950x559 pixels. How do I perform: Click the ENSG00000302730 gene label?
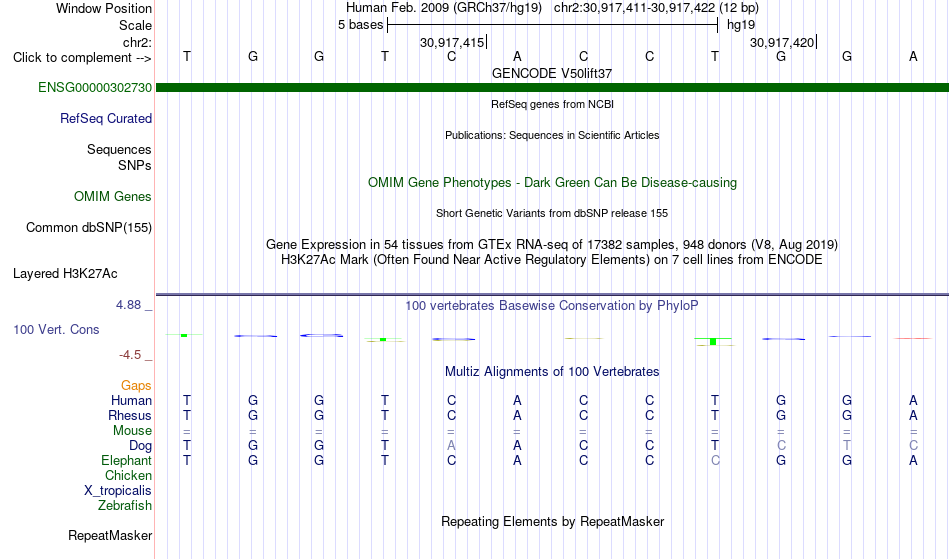coord(95,87)
